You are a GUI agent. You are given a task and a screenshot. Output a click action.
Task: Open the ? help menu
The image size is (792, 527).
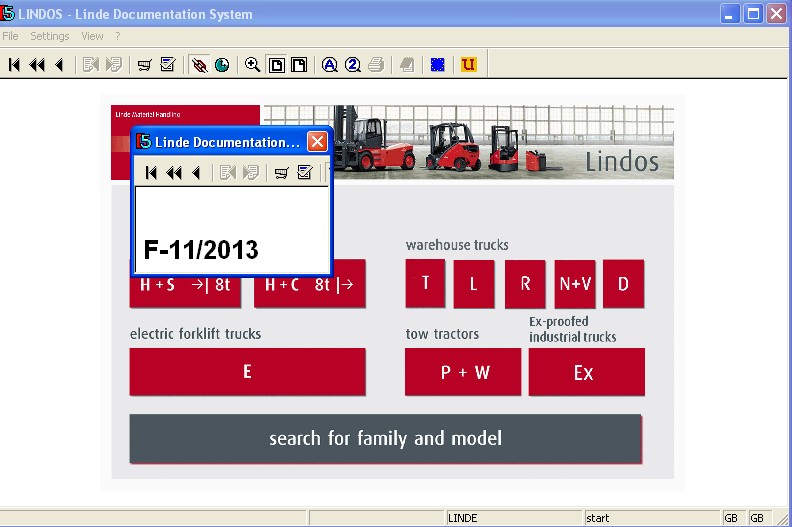coord(118,36)
